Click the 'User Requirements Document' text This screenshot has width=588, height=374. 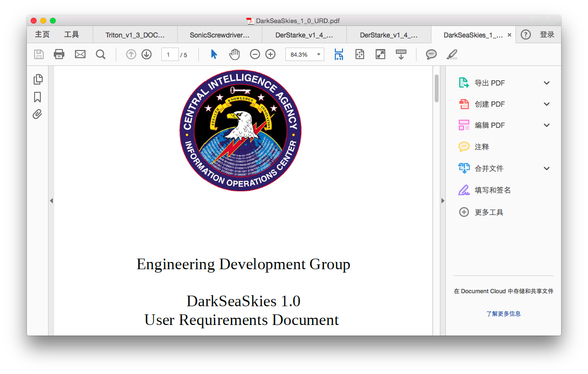[242, 320]
